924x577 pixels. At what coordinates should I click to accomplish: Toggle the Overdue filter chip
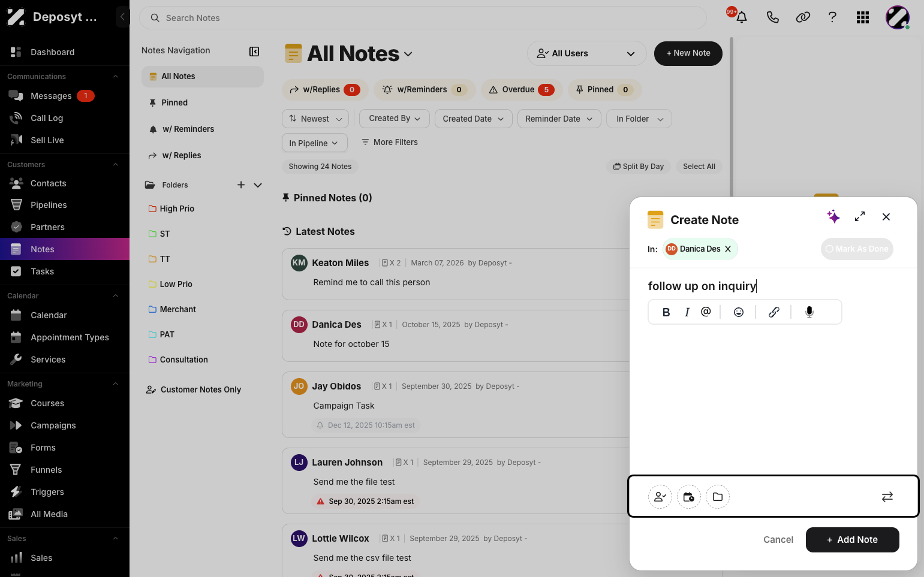(521, 90)
